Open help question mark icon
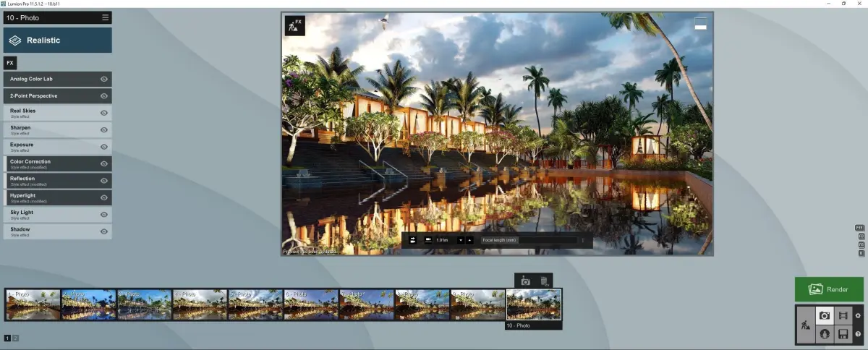The image size is (868, 350). (x=859, y=334)
